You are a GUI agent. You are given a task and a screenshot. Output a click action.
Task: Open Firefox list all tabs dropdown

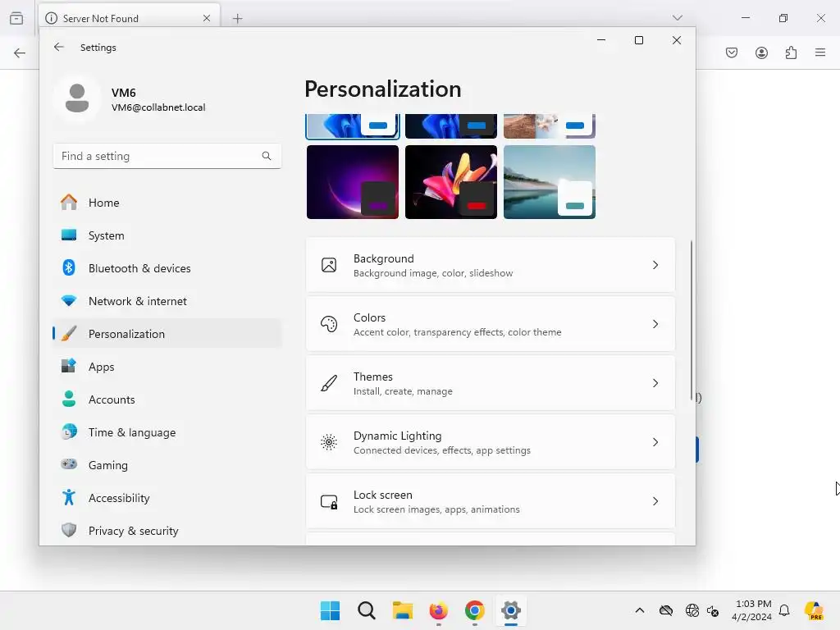[677, 18]
